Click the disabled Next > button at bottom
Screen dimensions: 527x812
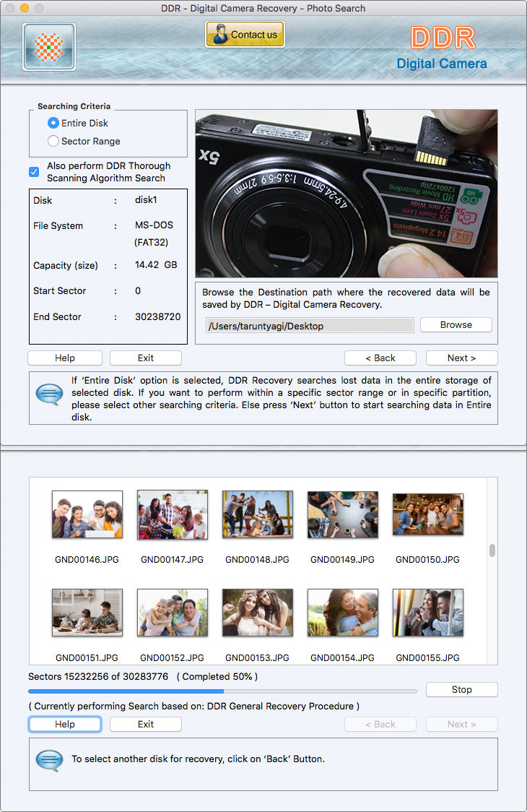(462, 724)
